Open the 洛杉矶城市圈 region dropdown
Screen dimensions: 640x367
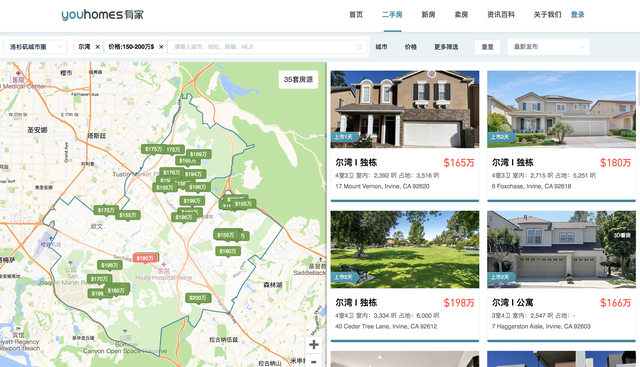(35, 47)
